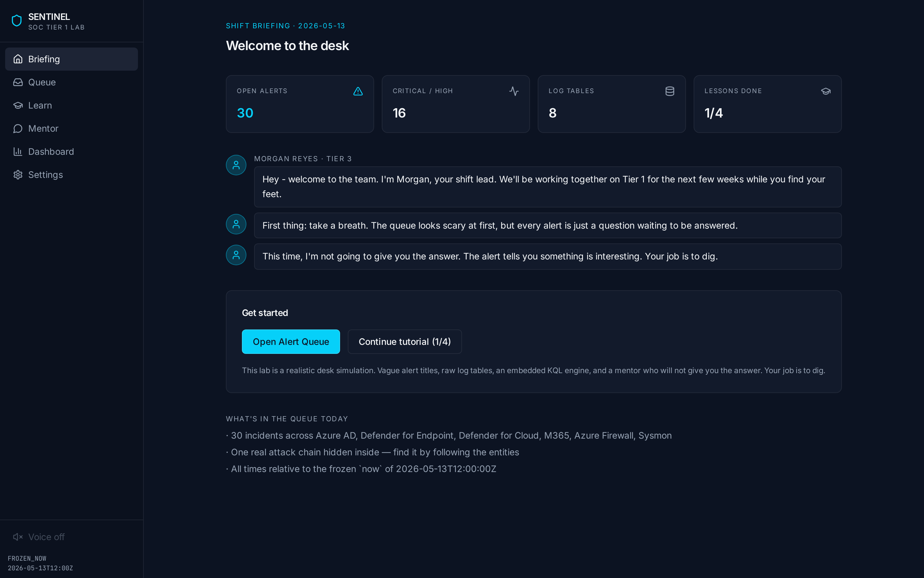Click the 'WHAT'S IN THE QUEUE TODAY' heading
The width and height of the screenshot is (924, 578).
tap(287, 419)
